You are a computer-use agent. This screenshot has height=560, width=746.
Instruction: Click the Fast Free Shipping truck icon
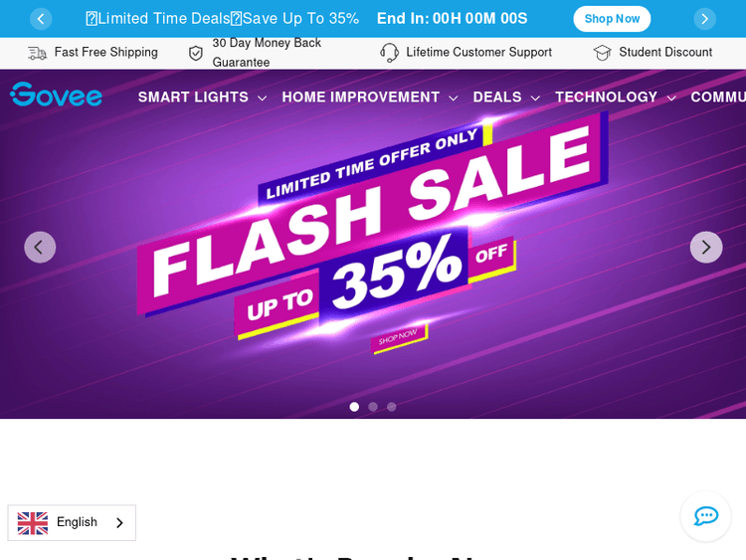[37, 53]
